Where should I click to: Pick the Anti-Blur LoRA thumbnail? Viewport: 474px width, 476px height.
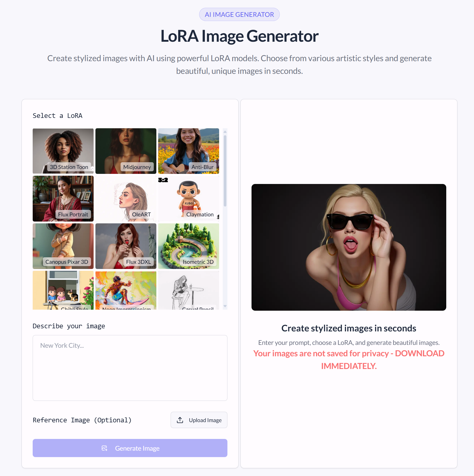coord(189,151)
